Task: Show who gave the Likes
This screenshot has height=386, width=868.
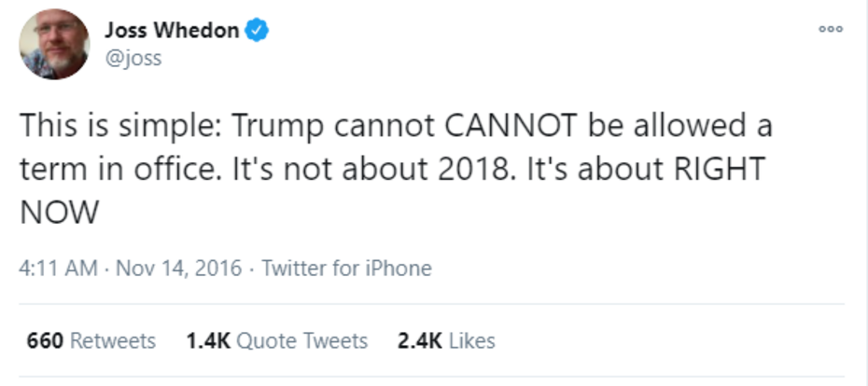Action: pos(471,341)
